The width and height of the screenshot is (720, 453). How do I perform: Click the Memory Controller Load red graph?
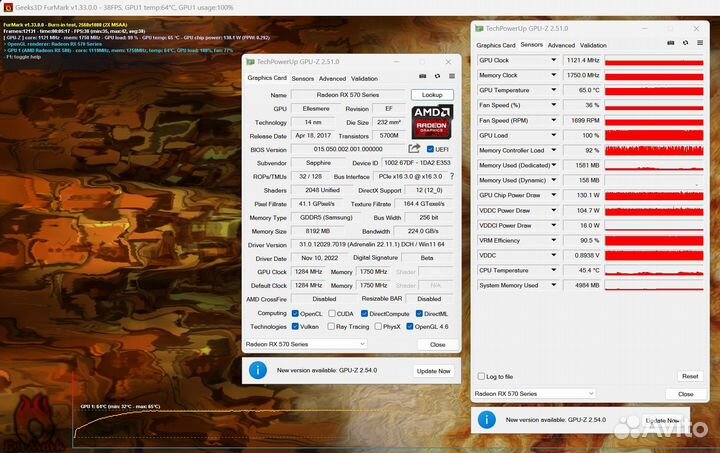654,150
